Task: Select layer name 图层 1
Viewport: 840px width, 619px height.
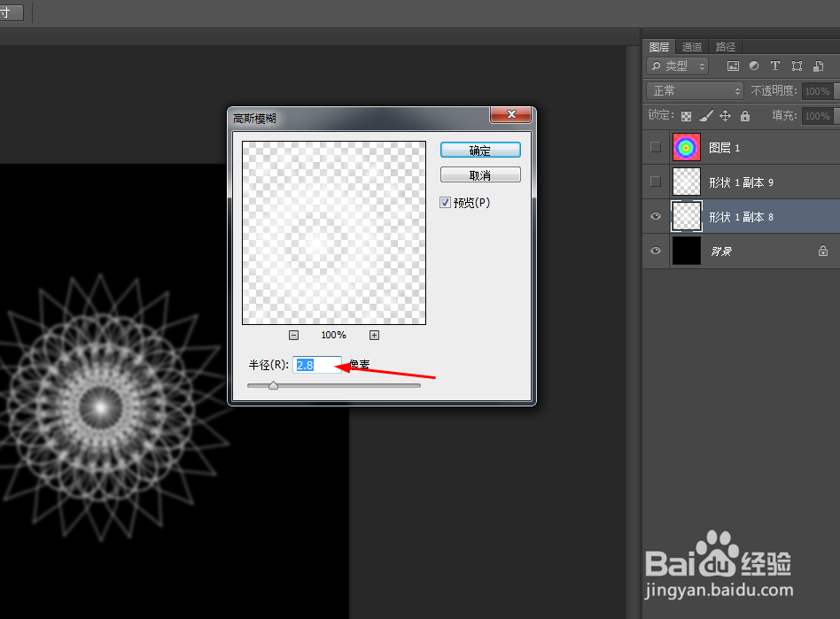Action: tap(724, 148)
